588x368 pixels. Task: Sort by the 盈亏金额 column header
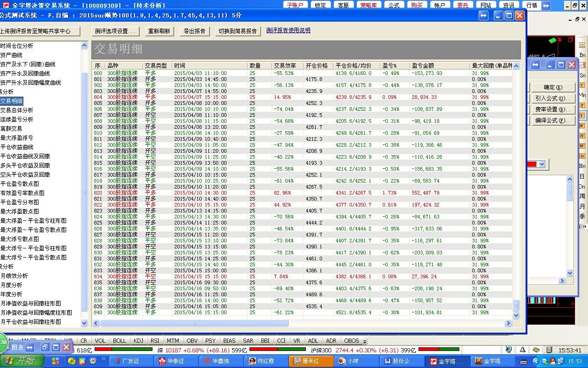tap(423, 66)
